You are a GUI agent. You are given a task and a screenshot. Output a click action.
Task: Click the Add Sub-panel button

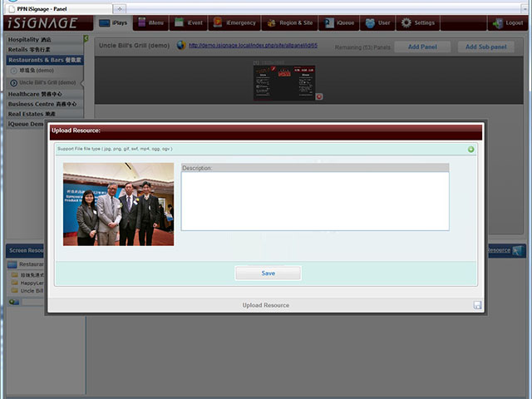tap(485, 47)
